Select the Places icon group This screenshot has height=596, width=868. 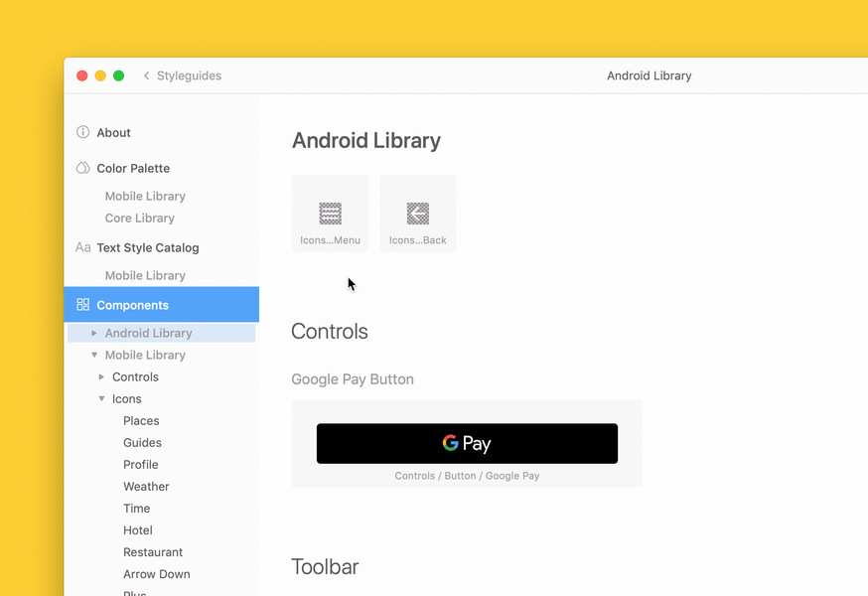coord(141,420)
